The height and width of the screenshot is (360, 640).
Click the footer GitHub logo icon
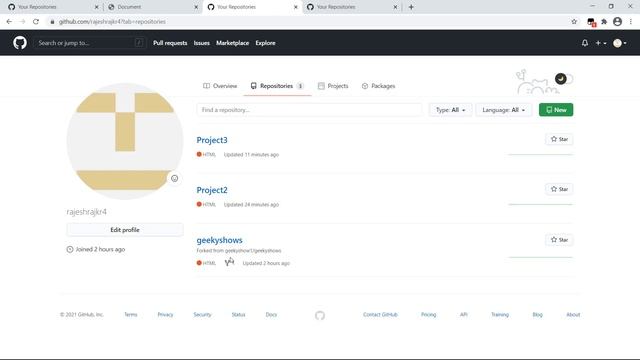[320, 315]
